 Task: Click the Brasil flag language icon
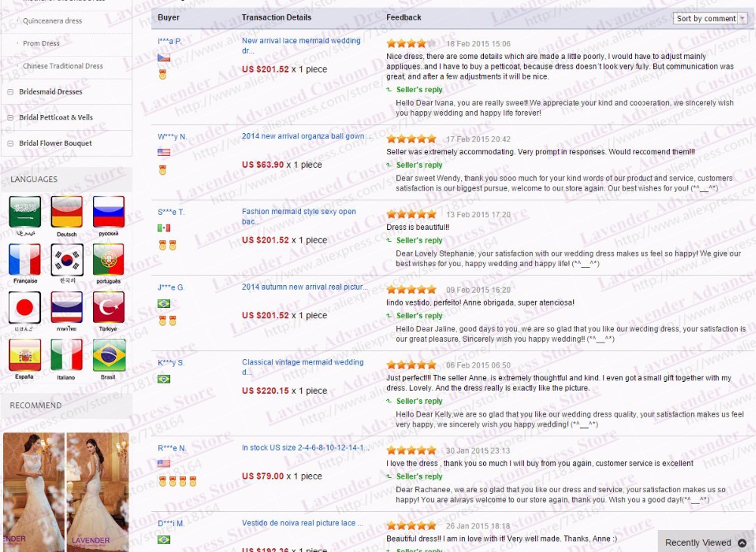pyautogui.click(x=109, y=355)
